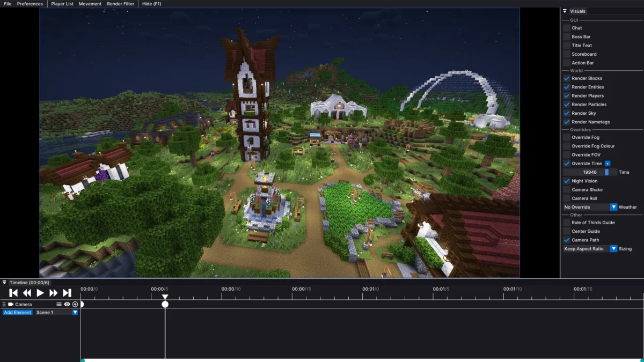
Task: Click inside the Minecraft replay preview viewport
Action: 280,143
